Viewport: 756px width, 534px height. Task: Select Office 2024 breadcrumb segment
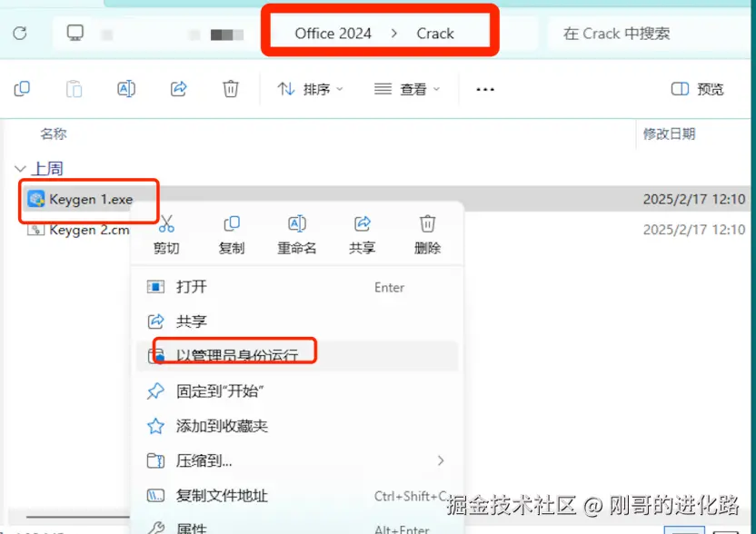(x=333, y=34)
